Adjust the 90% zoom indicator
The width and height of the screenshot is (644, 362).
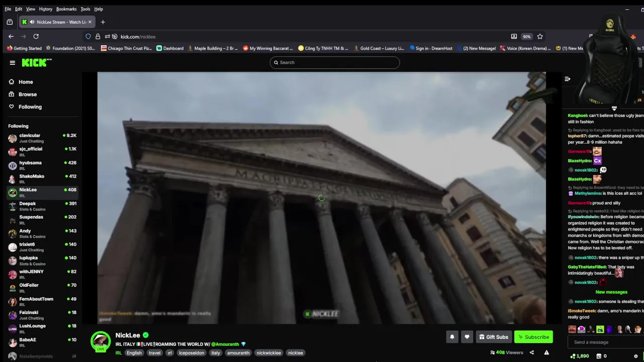526,37
